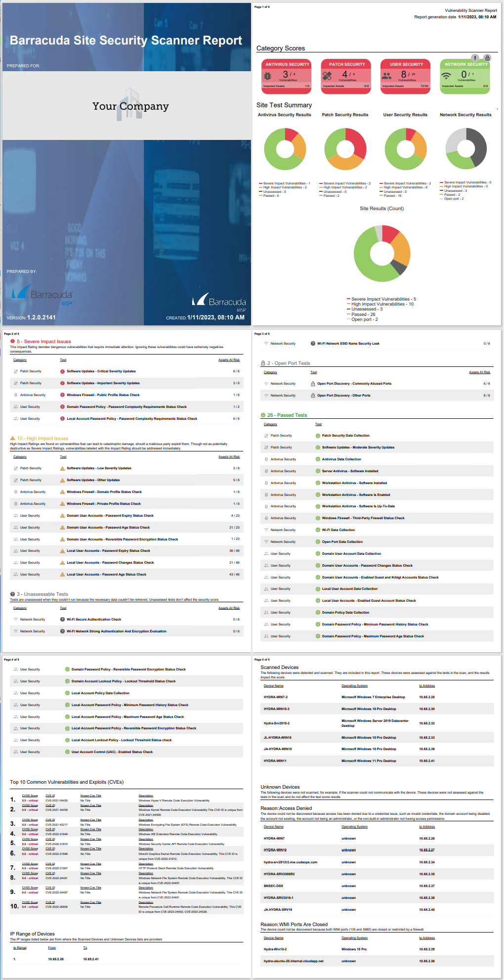Click the CVE-2021-34450 entry
504x980 pixels.
[x=57, y=801]
